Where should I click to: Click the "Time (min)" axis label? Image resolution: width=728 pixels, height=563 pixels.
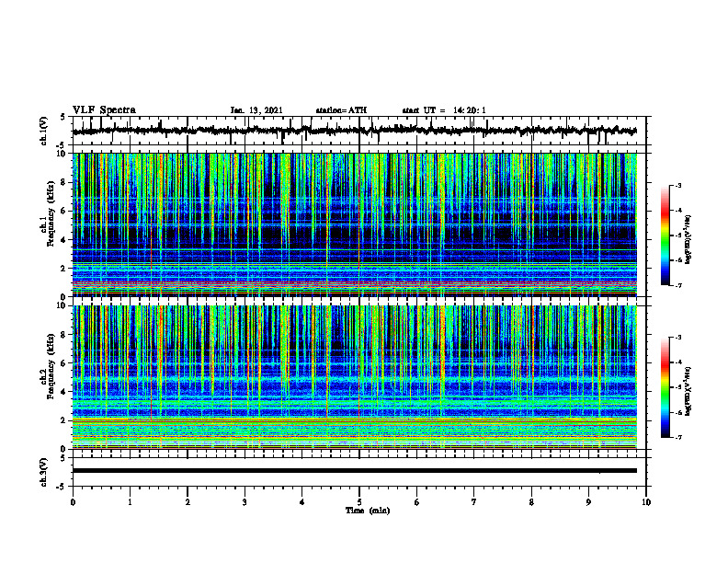368,511
